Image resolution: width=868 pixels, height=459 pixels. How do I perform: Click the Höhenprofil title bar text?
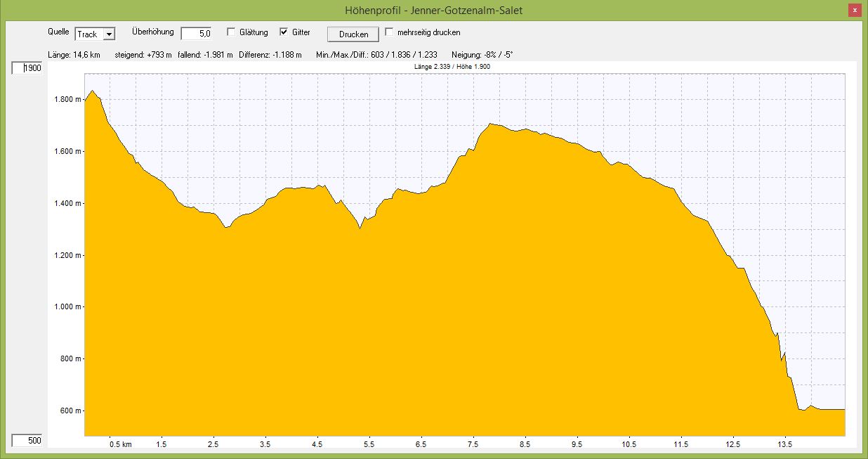coord(433,11)
